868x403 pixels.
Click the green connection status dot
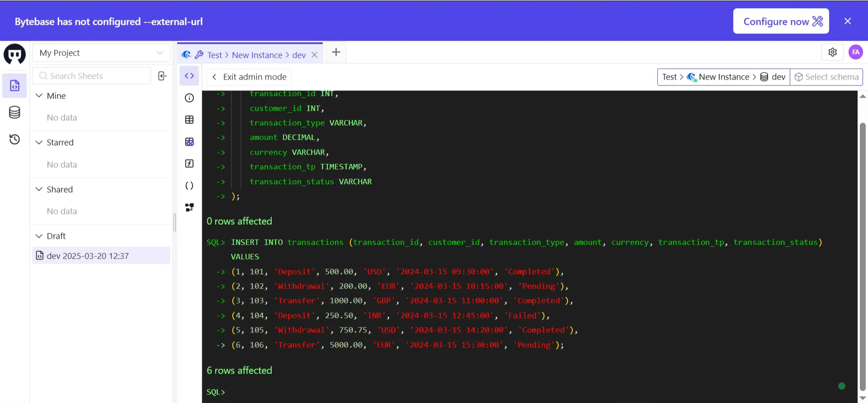(x=841, y=386)
